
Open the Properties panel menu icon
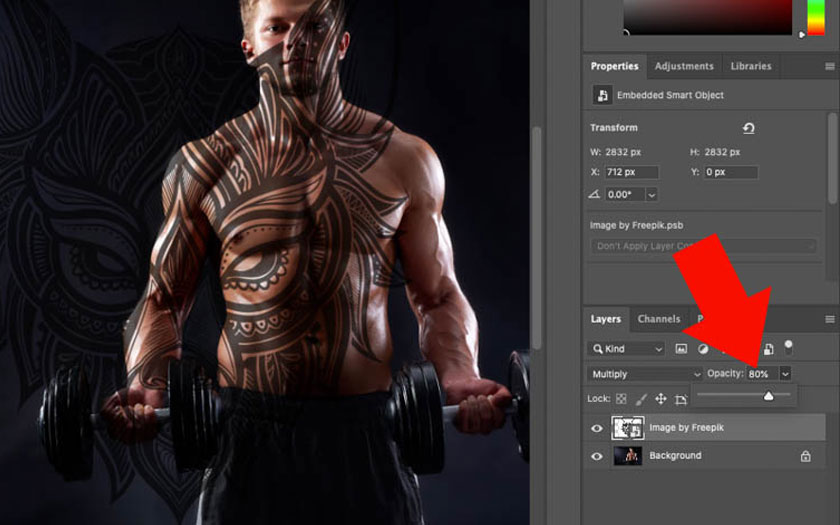830,66
